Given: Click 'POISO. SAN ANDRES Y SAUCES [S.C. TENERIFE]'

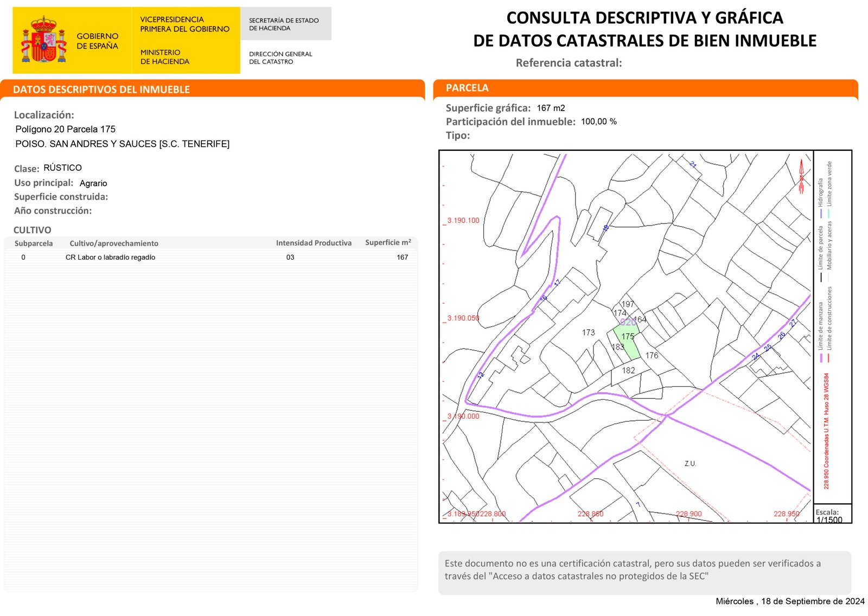Looking at the screenshot, I should point(123,144).
